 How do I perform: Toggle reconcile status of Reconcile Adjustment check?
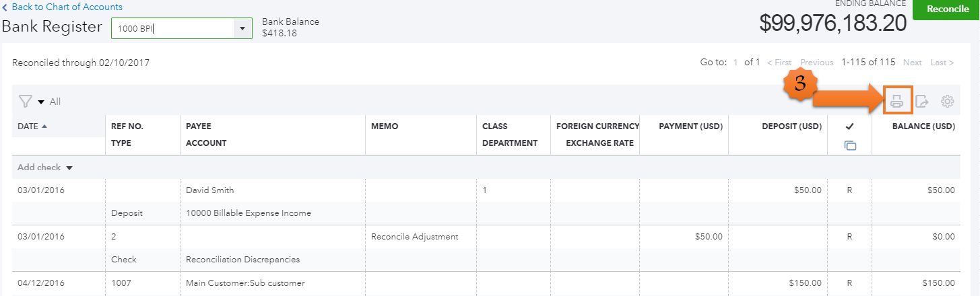(850, 237)
